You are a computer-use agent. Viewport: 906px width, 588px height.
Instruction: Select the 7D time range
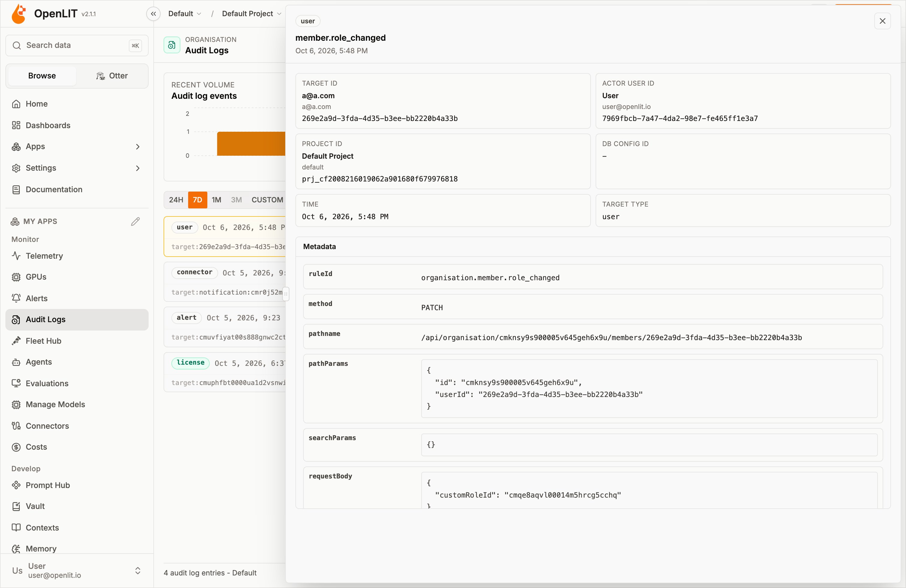(x=197, y=200)
